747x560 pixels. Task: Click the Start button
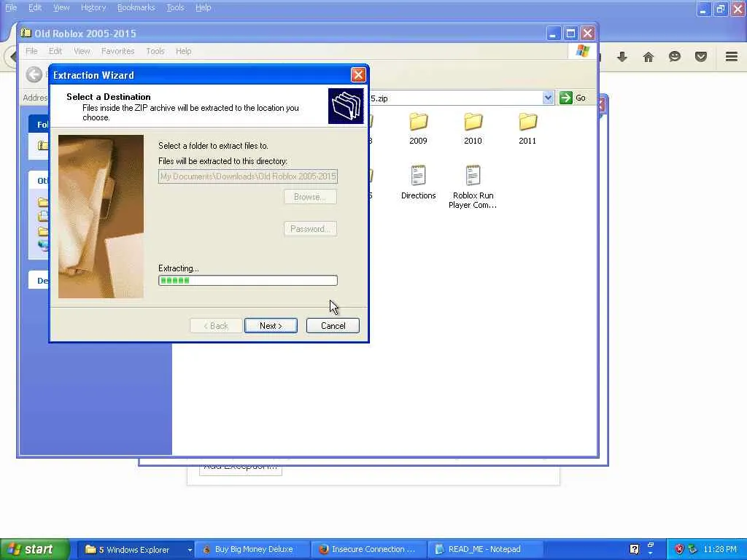click(34, 549)
